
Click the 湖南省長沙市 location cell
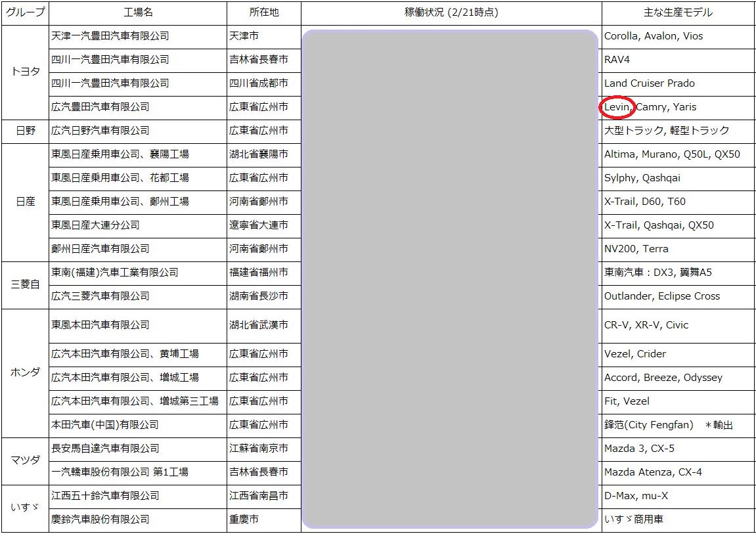coord(264,296)
